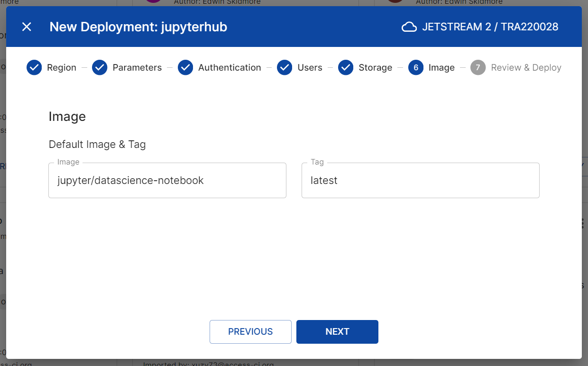Click the Authentication step checkmark icon
The width and height of the screenshot is (588, 366).
point(185,68)
